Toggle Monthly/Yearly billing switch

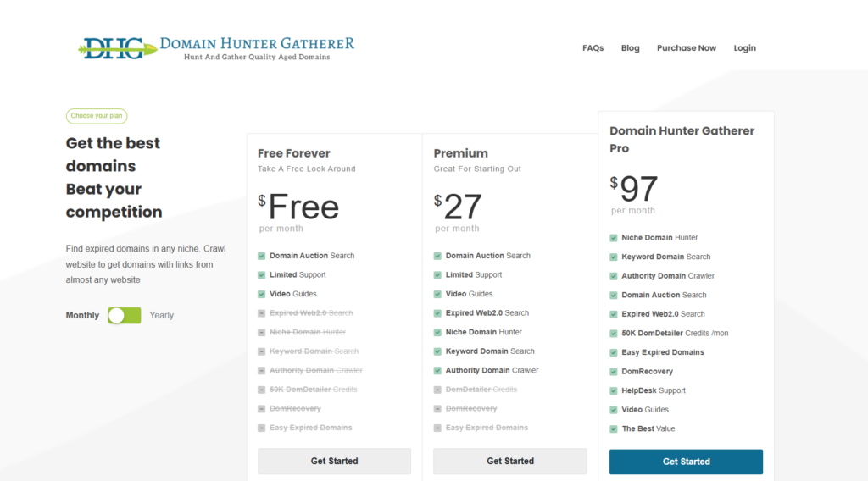pos(125,315)
